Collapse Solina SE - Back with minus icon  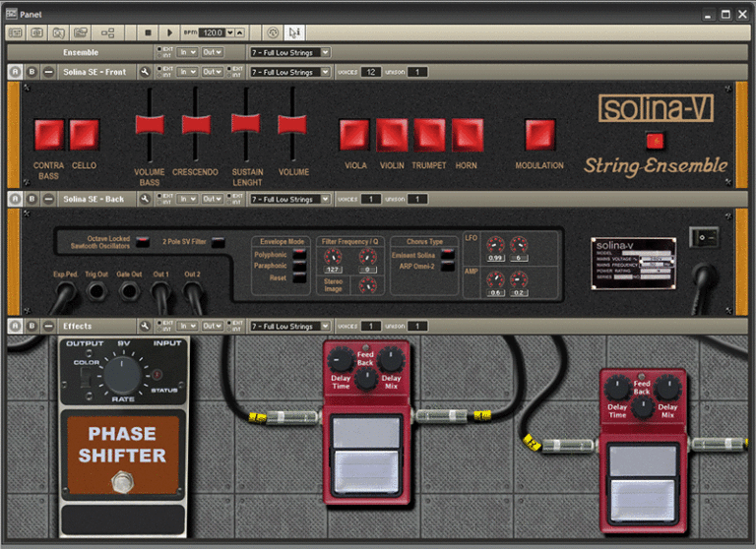point(48,199)
